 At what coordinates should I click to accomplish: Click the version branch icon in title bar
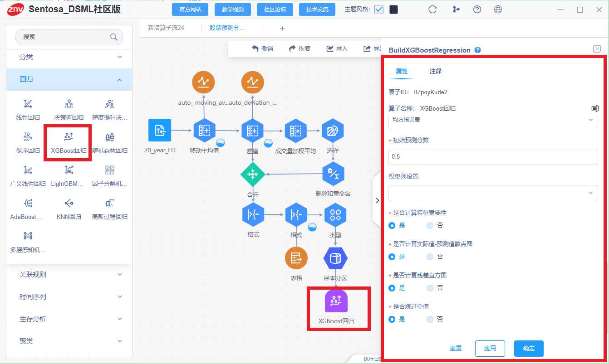point(456,9)
